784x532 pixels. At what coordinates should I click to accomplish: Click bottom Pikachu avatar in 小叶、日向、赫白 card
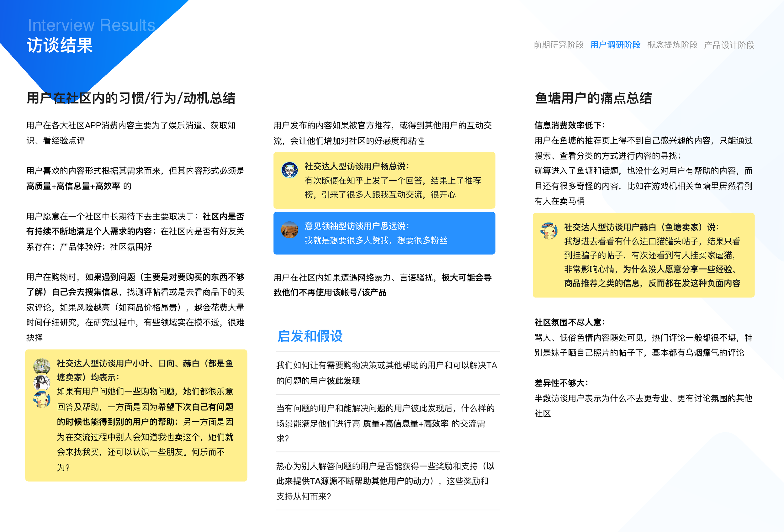(x=42, y=399)
